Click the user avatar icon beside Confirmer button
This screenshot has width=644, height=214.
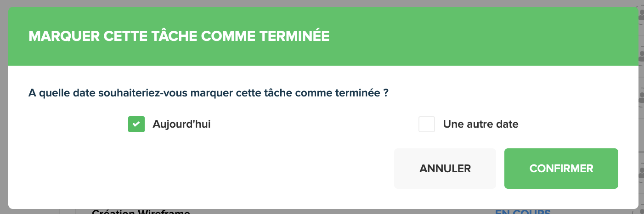pyautogui.click(x=641, y=173)
